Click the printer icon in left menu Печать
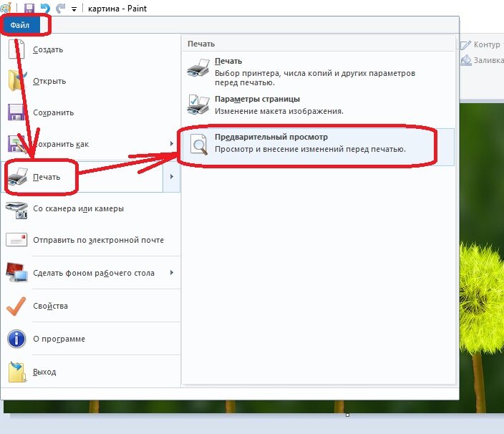 18,177
